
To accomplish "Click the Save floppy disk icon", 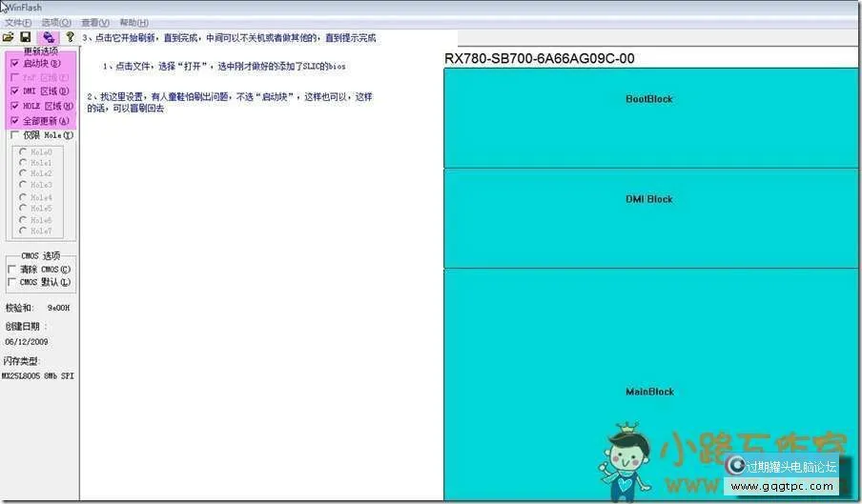I will tap(26, 37).
